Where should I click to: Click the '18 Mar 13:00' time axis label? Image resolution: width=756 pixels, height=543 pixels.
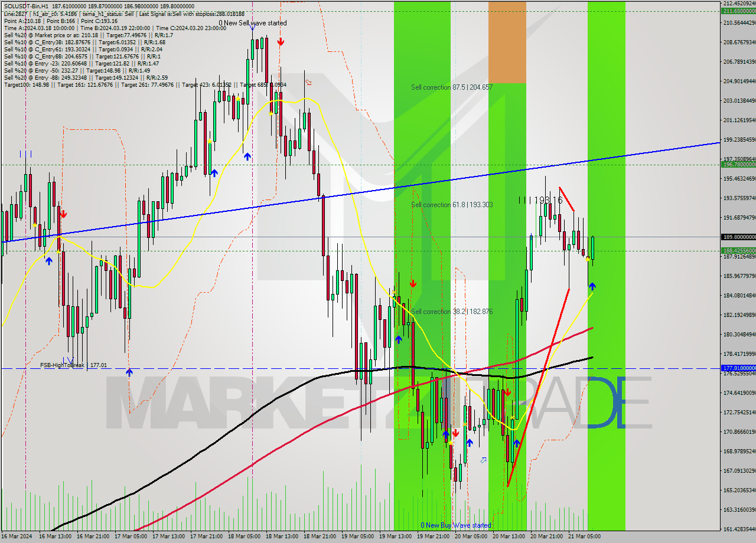click(x=282, y=537)
